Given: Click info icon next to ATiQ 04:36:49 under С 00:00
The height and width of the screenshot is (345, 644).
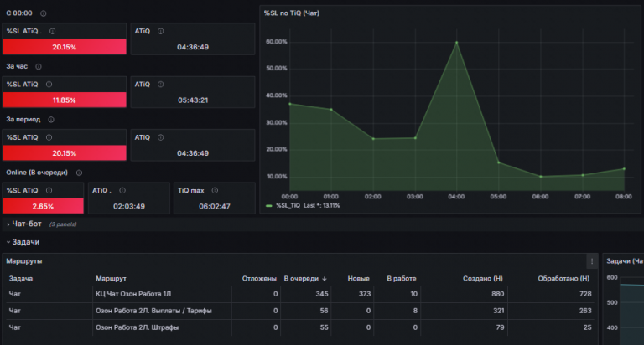Looking at the screenshot, I should 161,31.
